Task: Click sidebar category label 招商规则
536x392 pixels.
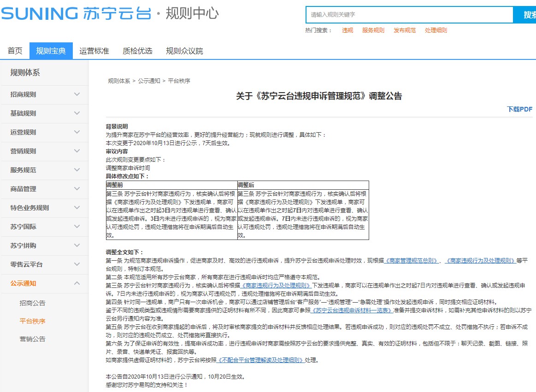Action: coord(23,95)
